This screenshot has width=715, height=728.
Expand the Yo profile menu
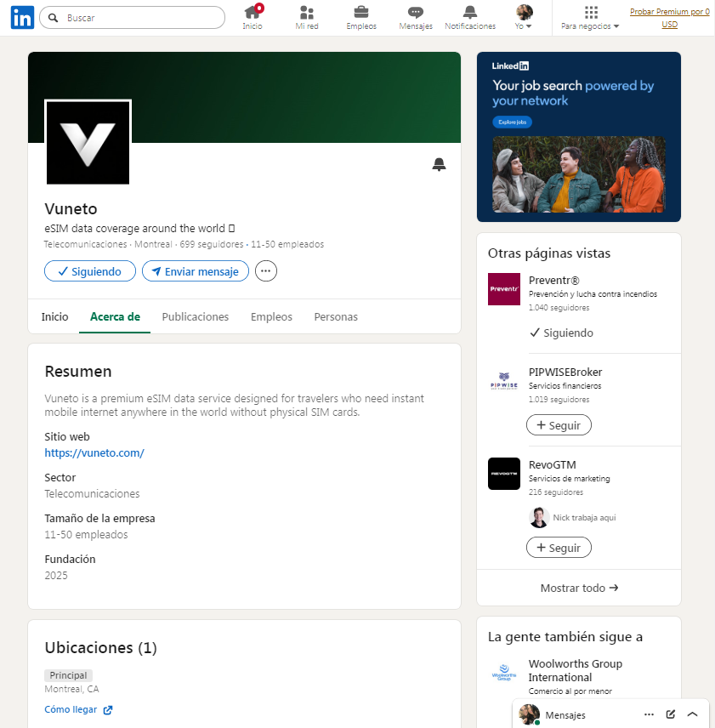524,18
